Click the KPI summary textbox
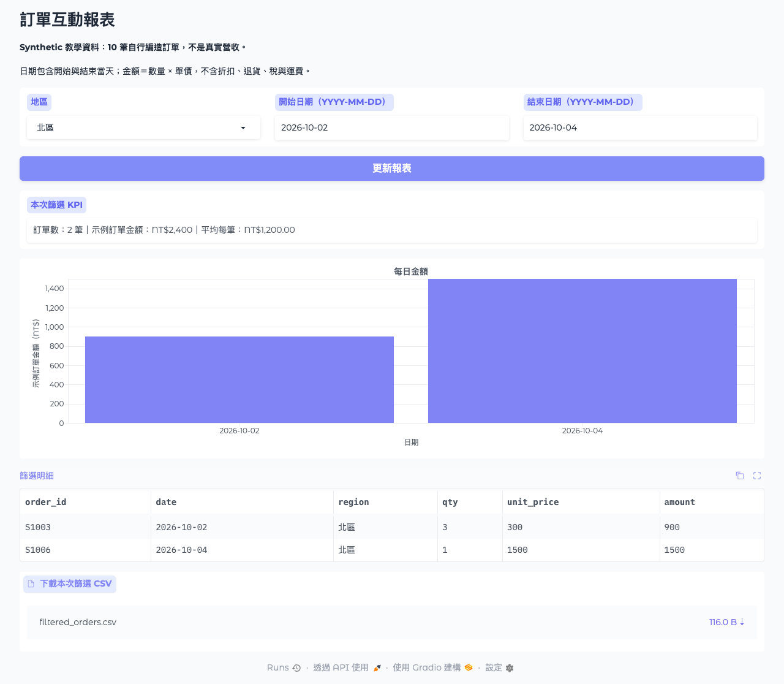 [x=392, y=230]
